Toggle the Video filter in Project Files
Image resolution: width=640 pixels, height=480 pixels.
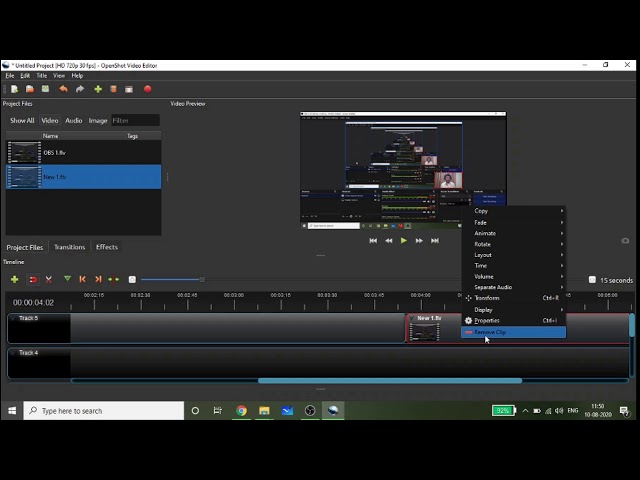50,121
